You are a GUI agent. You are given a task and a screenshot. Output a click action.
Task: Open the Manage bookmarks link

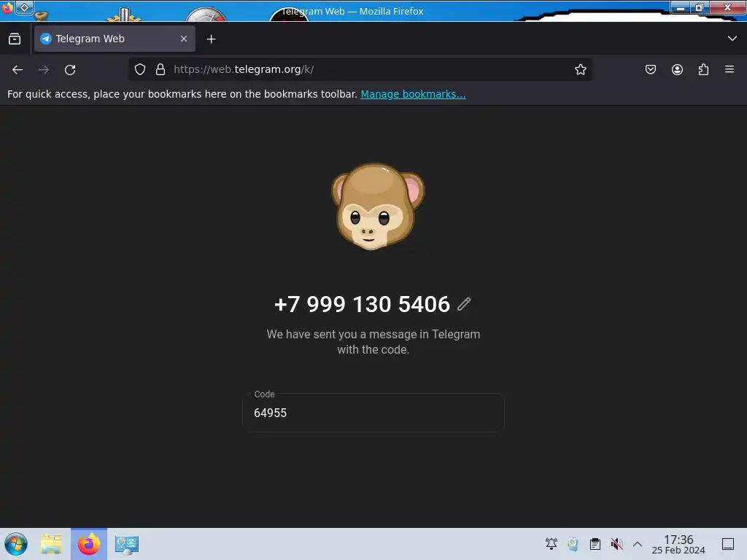tap(413, 94)
